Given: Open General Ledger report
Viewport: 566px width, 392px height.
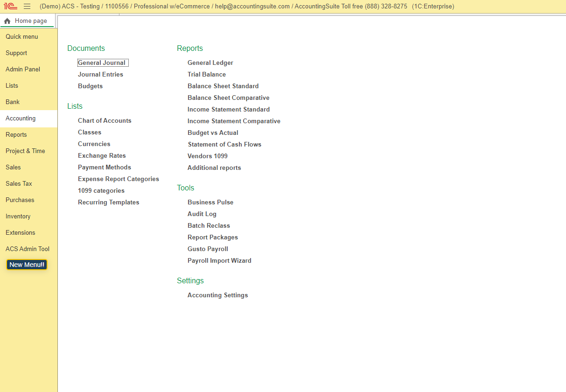Looking at the screenshot, I should (x=210, y=63).
